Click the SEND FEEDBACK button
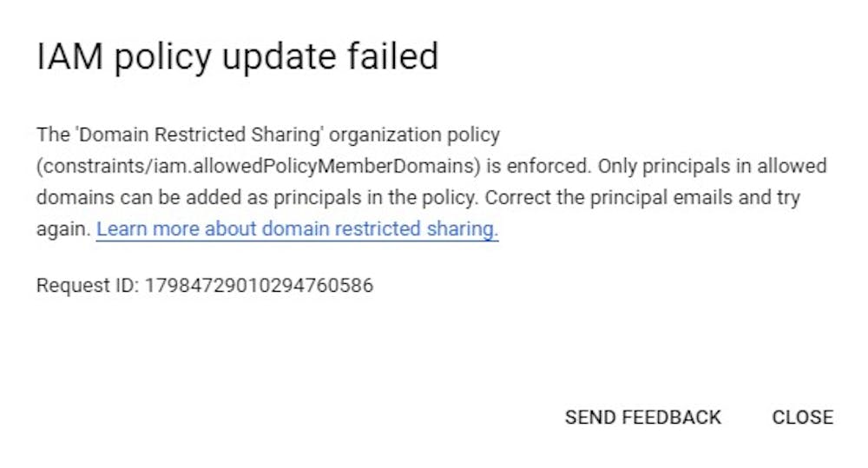The image size is (868, 468). click(642, 417)
